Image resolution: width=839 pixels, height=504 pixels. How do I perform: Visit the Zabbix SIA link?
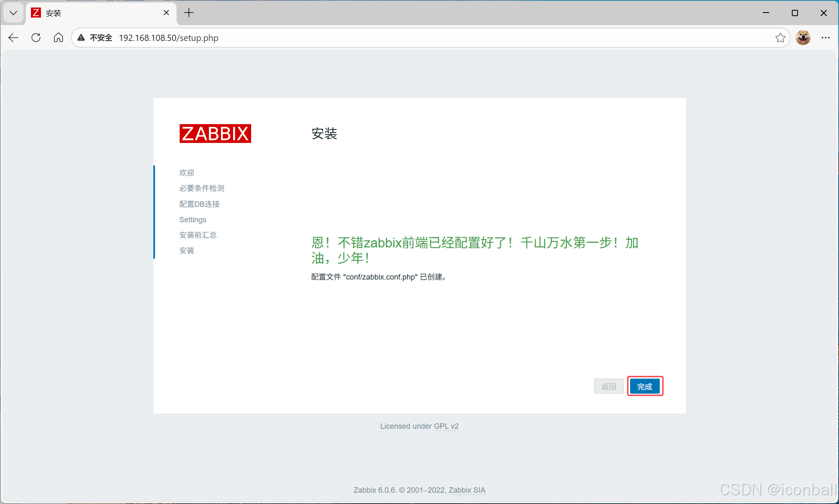tap(467, 490)
